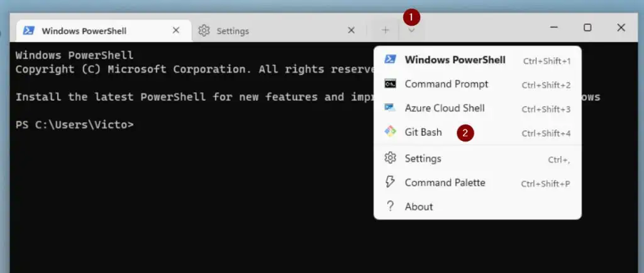
Task: Click the 'Install the latest PowerShell' line
Action: tap(195, 97)
